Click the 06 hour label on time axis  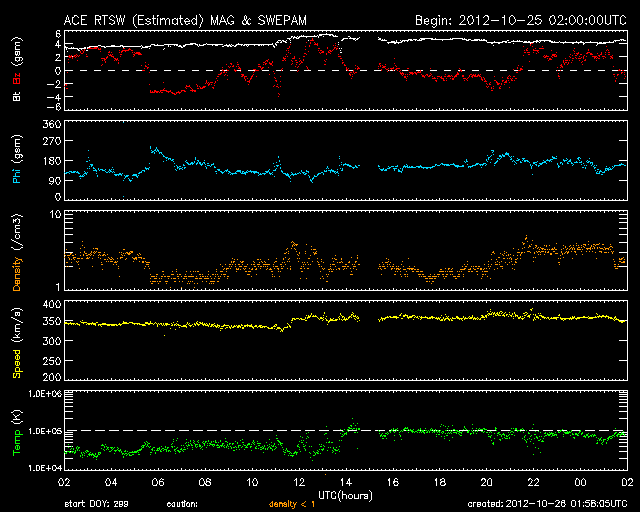(158, 482)
